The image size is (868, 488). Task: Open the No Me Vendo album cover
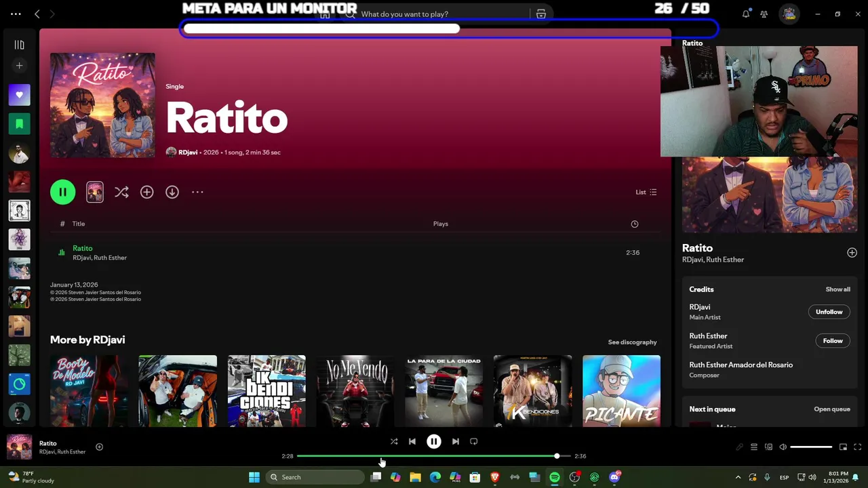point(355,391)
